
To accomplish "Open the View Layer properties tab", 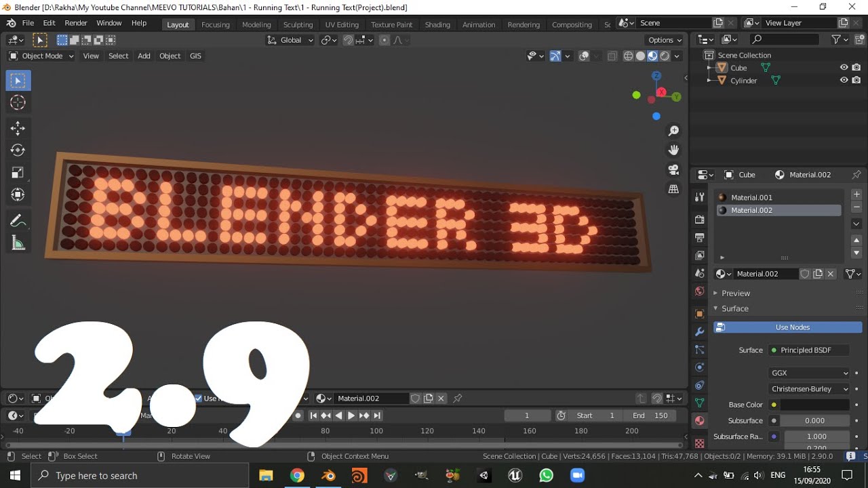I will 699,255.
